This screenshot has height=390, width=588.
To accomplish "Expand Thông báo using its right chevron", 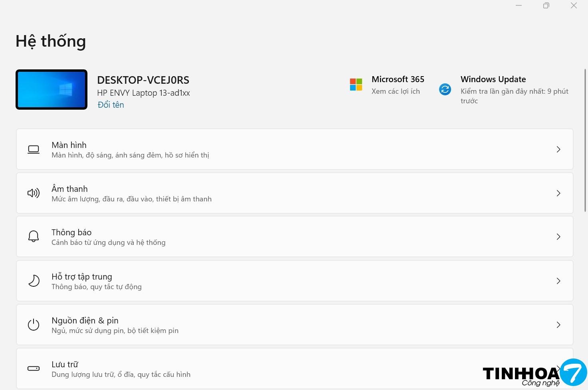I will (x=558, y=237).
